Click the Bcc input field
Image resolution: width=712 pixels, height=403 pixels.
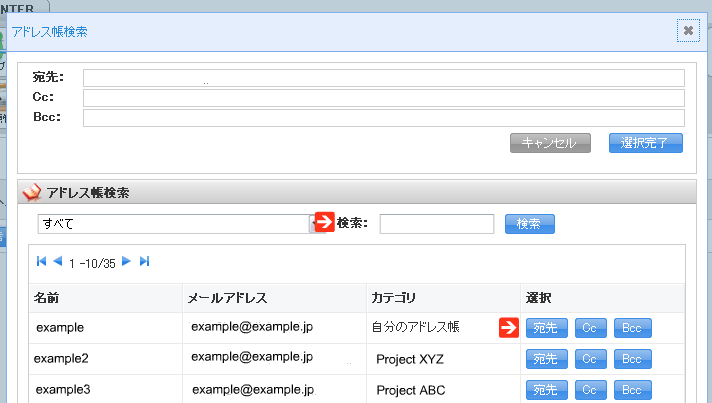click(x=384, y=118)
